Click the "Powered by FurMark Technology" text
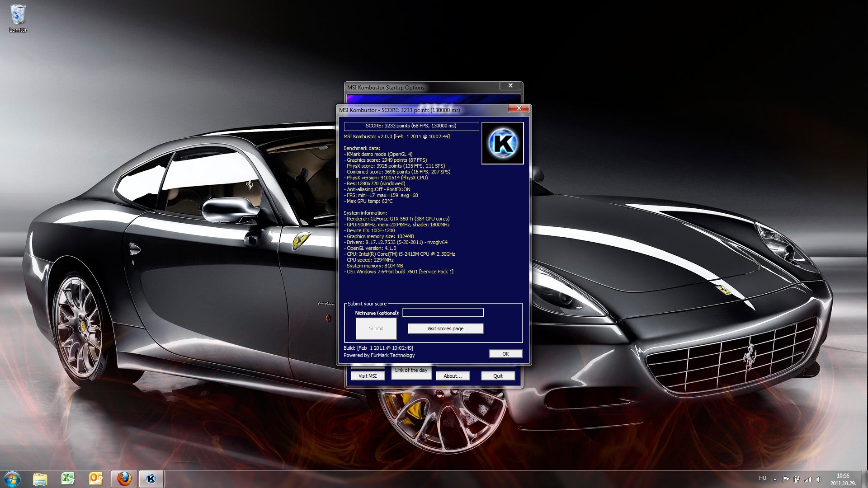Screen dimensions: 868x488 coord(379,355)
